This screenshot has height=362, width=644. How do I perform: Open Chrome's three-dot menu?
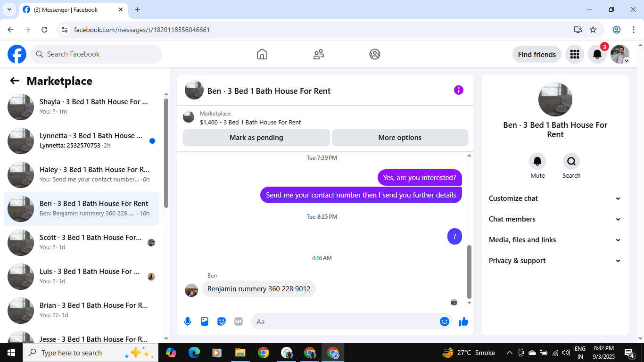pos(634,30)
